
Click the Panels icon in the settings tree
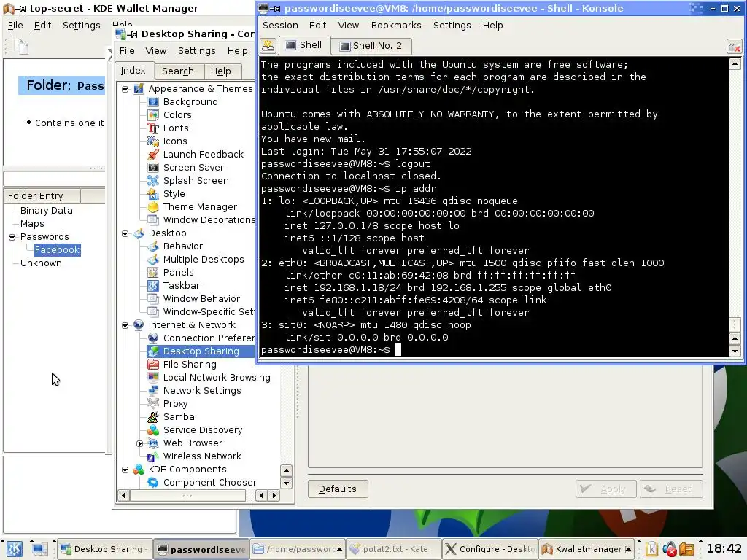point(153,273)
